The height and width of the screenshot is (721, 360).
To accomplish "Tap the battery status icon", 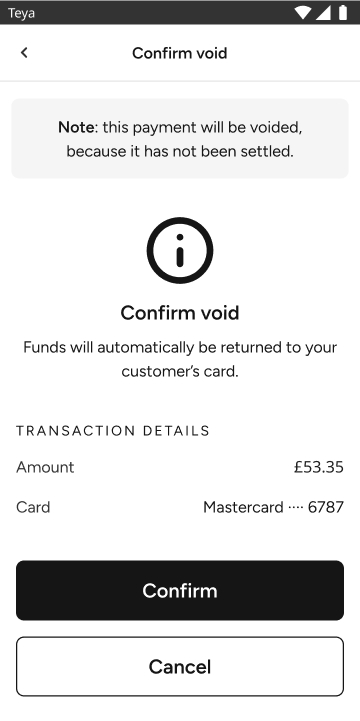I will [x=343, y=13].
